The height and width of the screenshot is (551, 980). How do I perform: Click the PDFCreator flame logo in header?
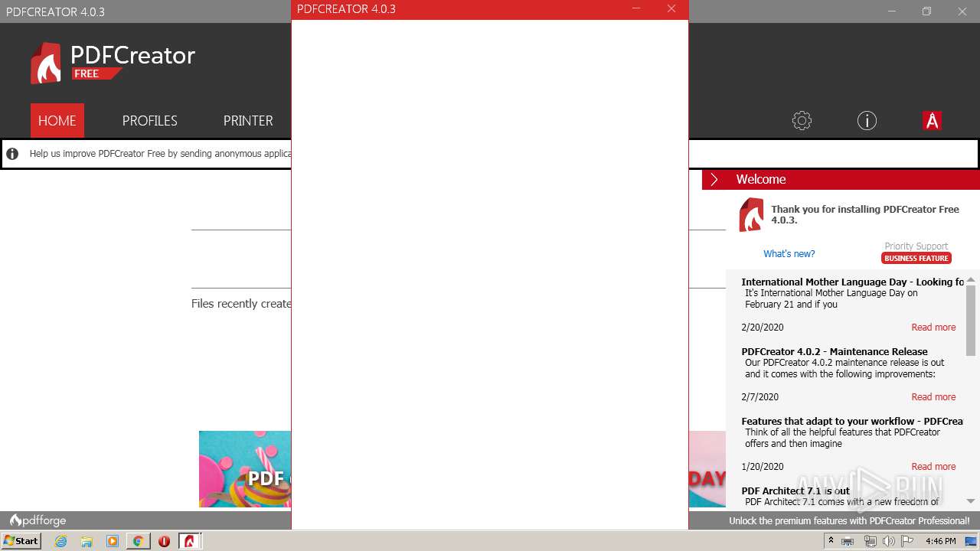coord(46,63)
